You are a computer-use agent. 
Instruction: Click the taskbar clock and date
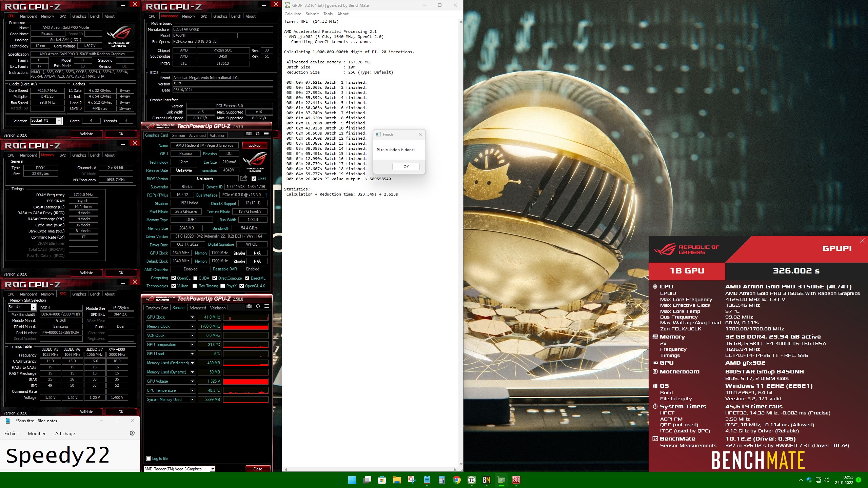click(x=844, y=480)
